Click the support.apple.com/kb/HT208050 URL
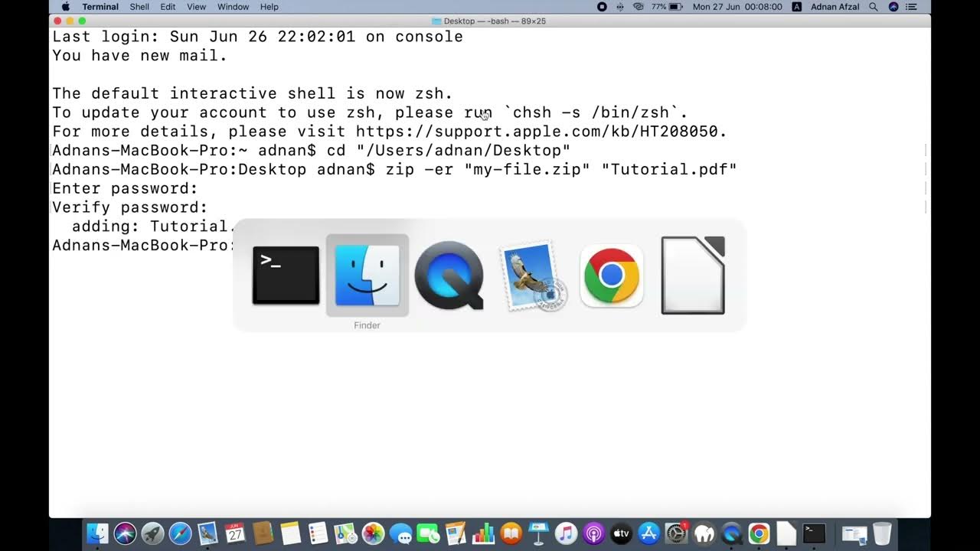980x551 pixels. pos(541,132)
